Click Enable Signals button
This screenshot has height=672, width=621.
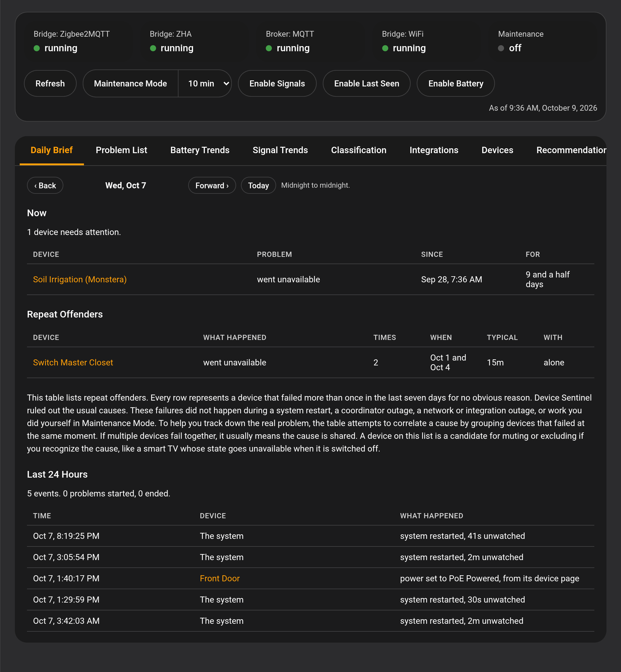[x=277, y=83]
